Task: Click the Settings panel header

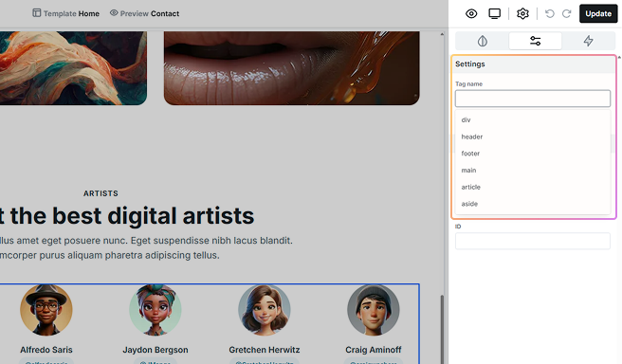Action: pos(534,64)
